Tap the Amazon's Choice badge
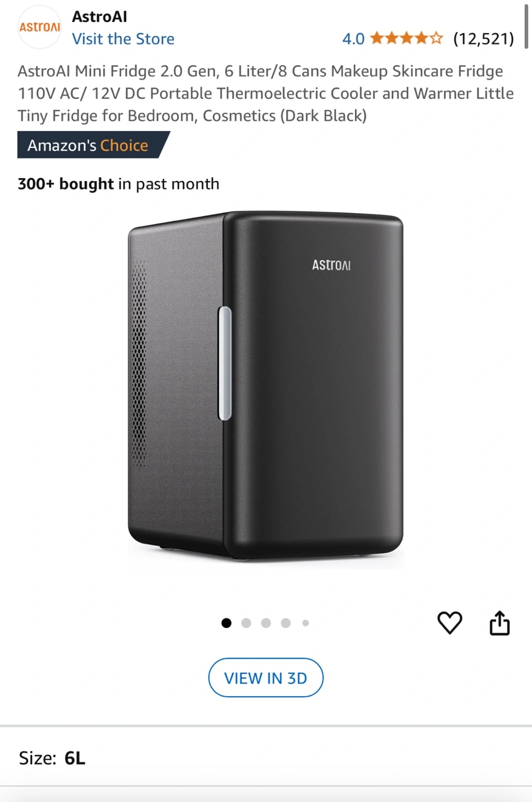The image size is (532, 802). pos(93,145)
